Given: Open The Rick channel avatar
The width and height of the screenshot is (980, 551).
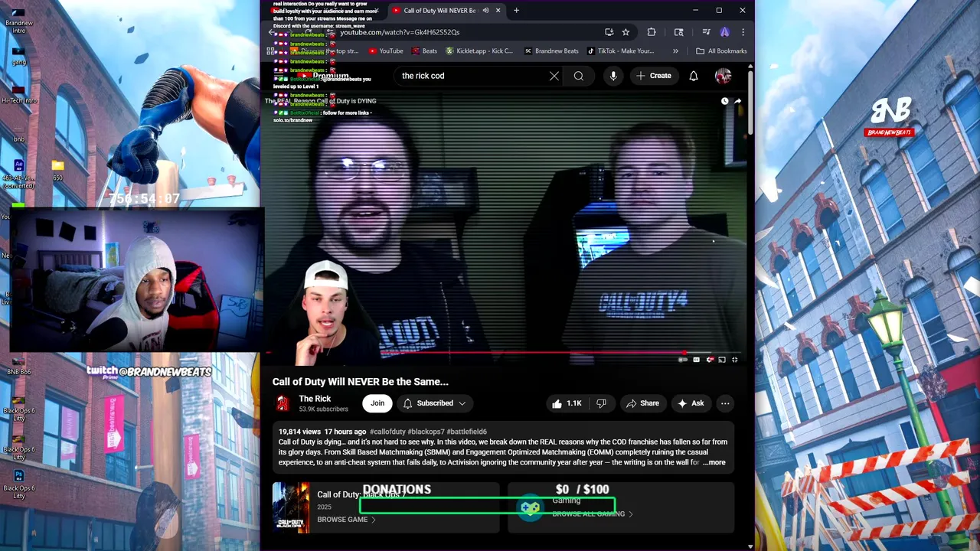Looking at the screenshot, I should point(283,403).
